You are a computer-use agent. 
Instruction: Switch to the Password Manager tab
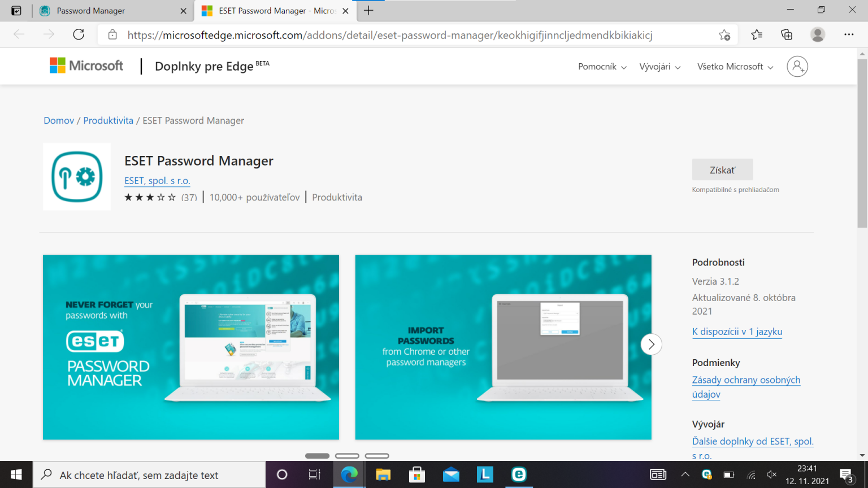[x=113, y=11]
